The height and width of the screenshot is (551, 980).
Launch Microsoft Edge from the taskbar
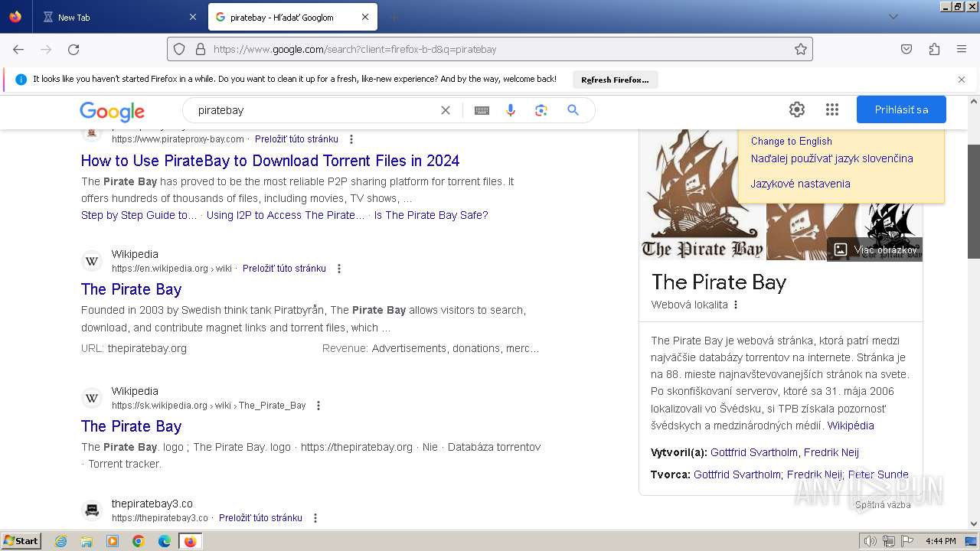pyautogui.click(x=164, y=541)
